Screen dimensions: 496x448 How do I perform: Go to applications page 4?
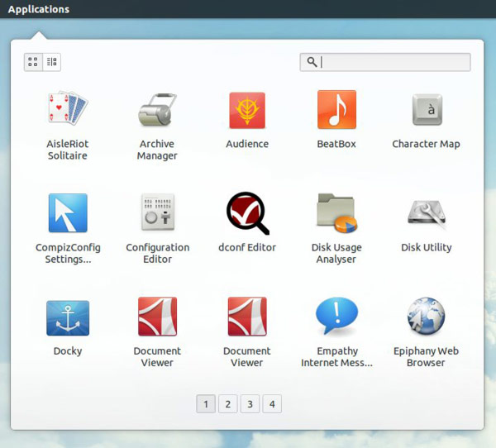(272, 404)
